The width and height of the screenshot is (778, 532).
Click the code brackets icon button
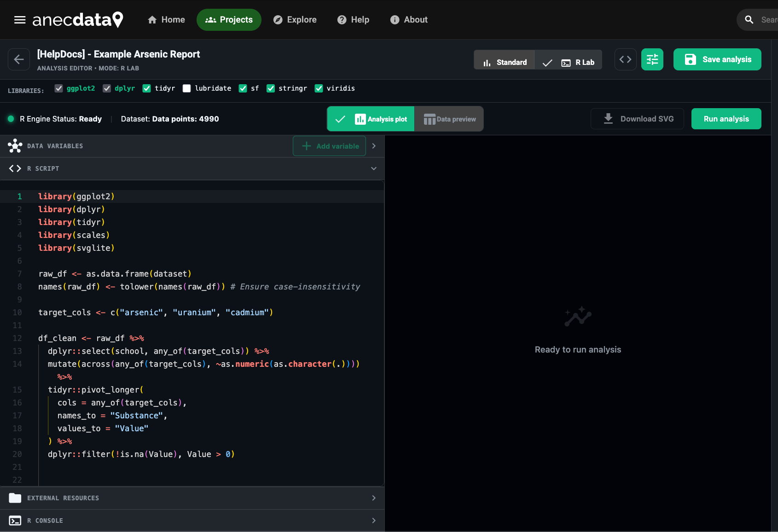pyautogui.click(x=625, y=59)
